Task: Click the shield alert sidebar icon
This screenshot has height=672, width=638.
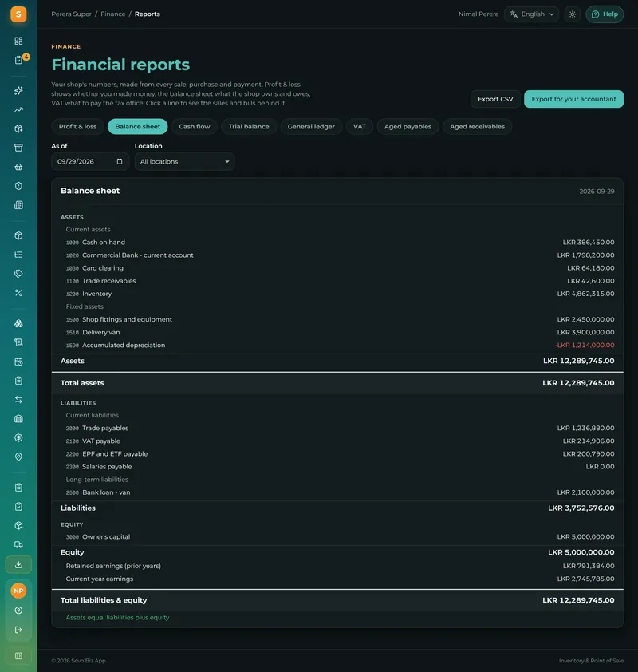Action: tap(18, 186)
